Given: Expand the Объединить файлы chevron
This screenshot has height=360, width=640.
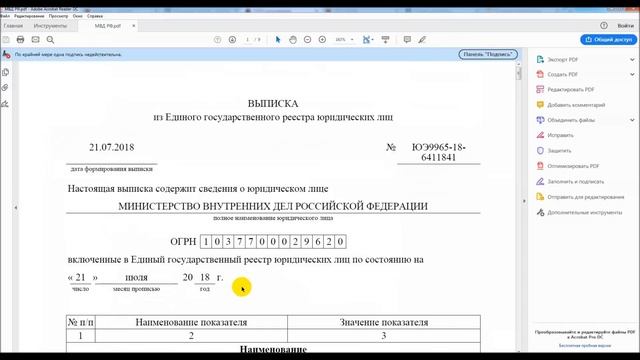Looking at the screenshot, I should [632, 120].
